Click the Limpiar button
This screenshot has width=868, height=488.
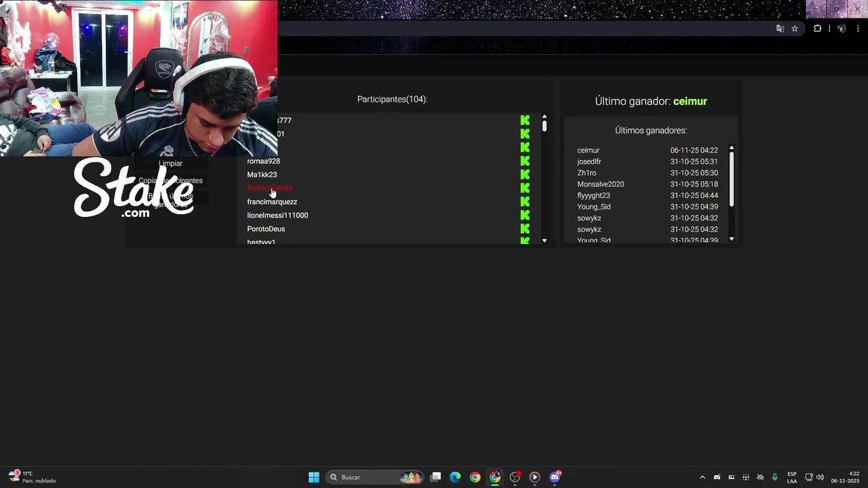(x=171, y=163)
